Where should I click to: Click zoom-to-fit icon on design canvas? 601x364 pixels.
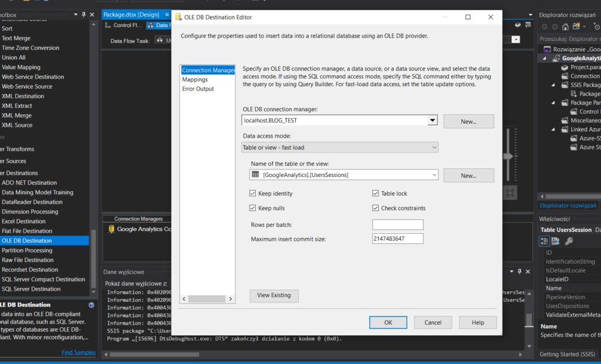click(x=510, y=192)
